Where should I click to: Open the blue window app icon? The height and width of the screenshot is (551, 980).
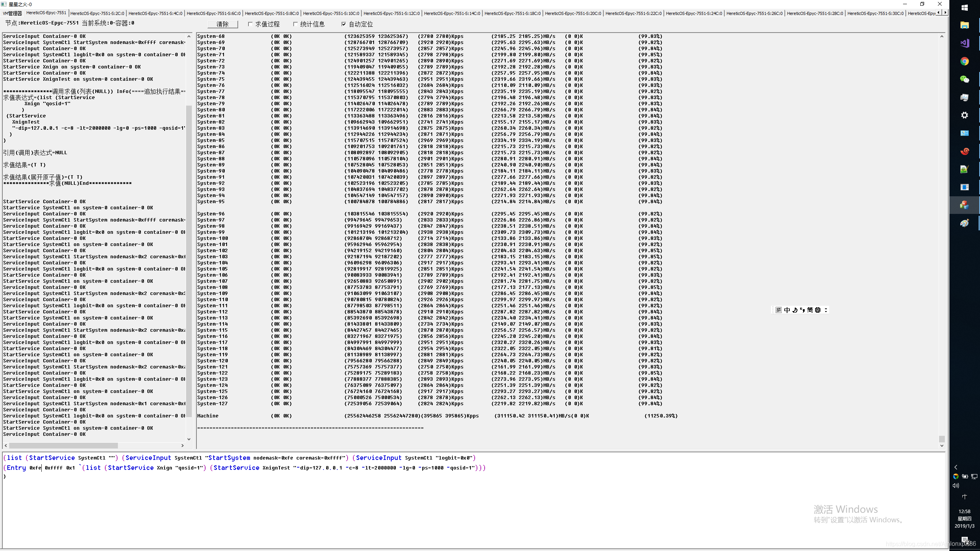point(964,187)
